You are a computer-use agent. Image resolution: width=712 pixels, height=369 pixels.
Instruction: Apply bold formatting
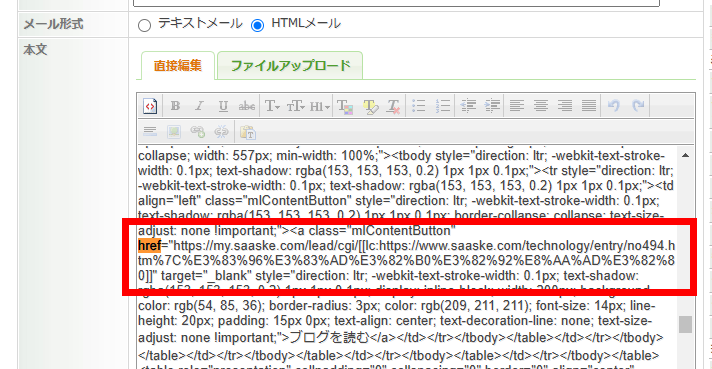[x=175, y=106]
